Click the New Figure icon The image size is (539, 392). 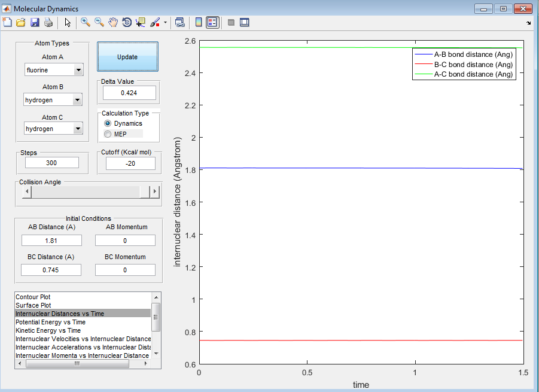[7, 22]
